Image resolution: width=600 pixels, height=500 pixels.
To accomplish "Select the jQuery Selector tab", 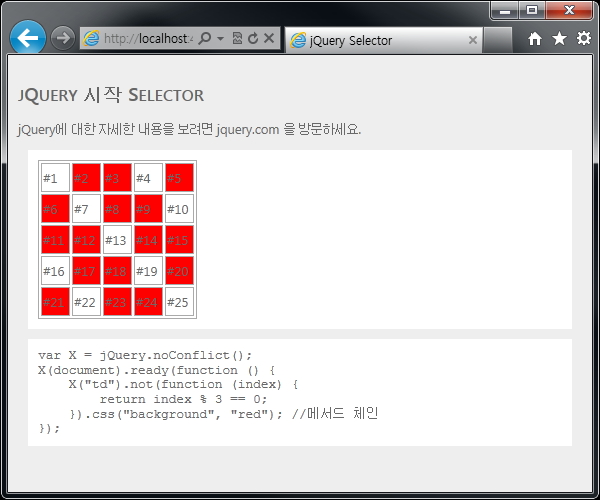I will (x=384, y=40).
